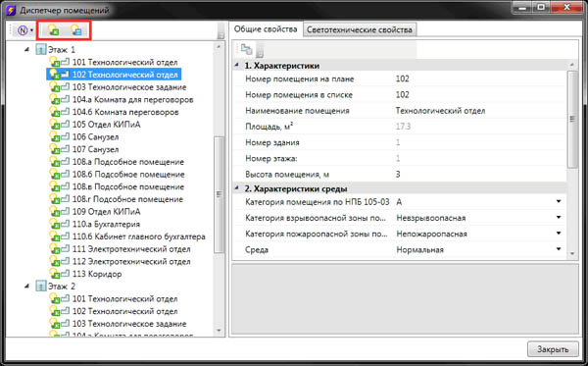Viewport: 588px width, 366px height.
Task: Click lightbulb icon beside 105 Отдел КИПиА
Action: click(x=54, y=125)
